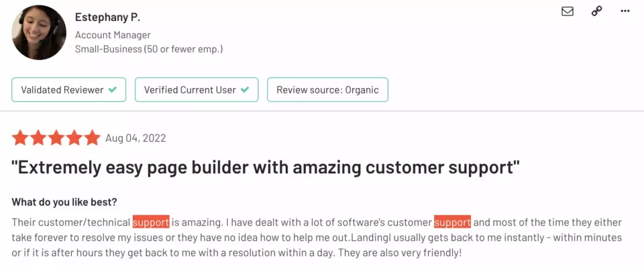Click the "What do you like best?" heading
The image size is (644, 266).
click(64, 202)
